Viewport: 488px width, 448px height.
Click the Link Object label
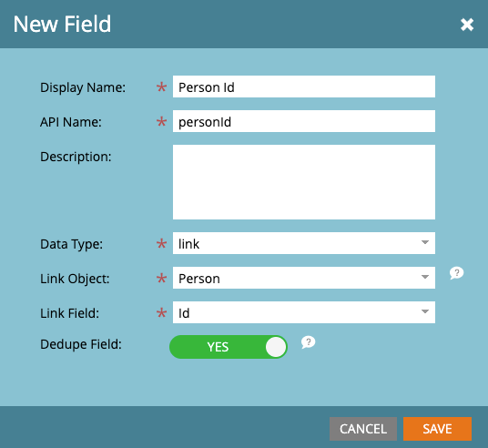coord(75,279)
